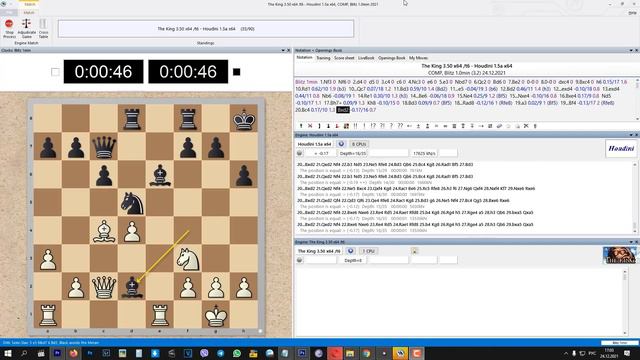This screenshot has width=640, height=360.
Task: Apply the double exclamation !! annotation
Action: (355, 126)
